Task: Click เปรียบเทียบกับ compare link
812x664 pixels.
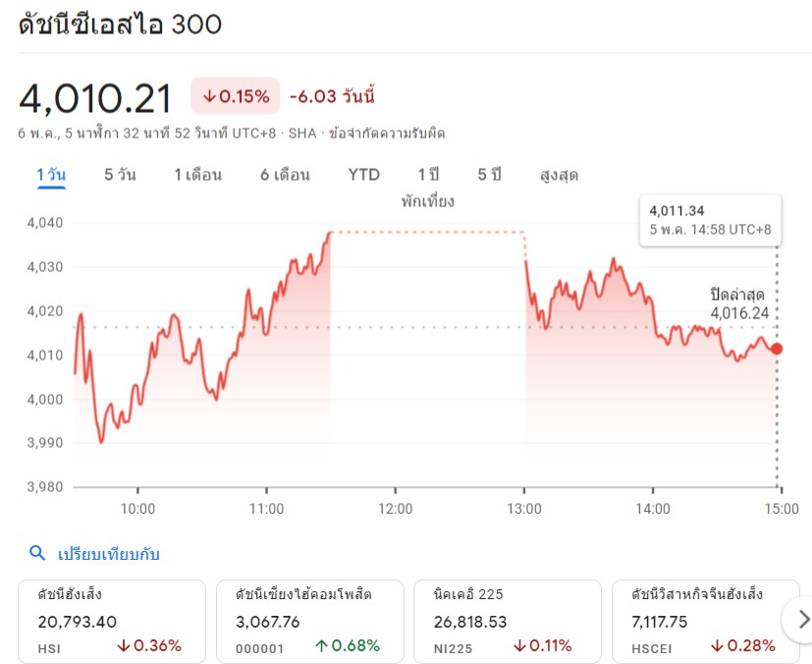Action: coord(108,554)
